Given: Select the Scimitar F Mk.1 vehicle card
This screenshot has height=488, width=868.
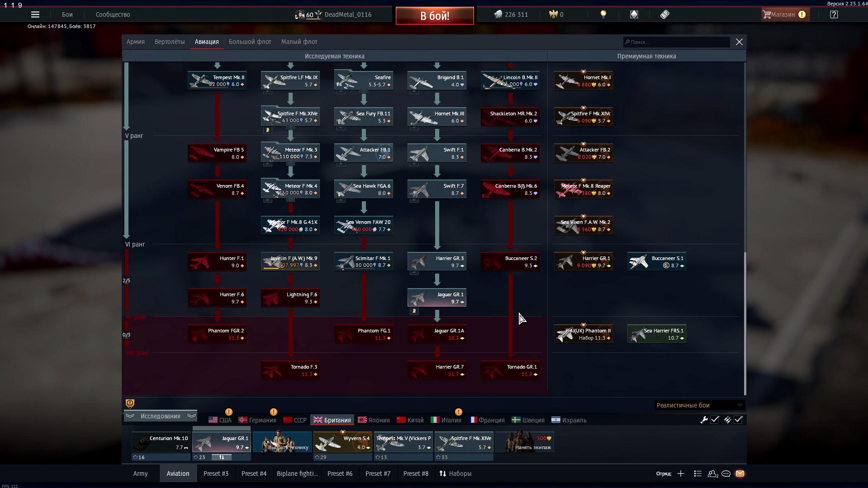Looking at the screenshot, I should coord(364,262).
